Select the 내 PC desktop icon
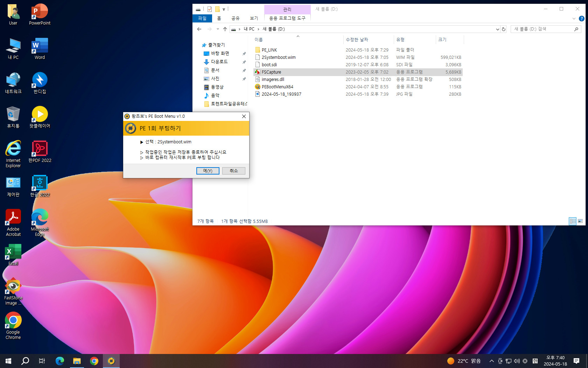 (x=13, y=49)
